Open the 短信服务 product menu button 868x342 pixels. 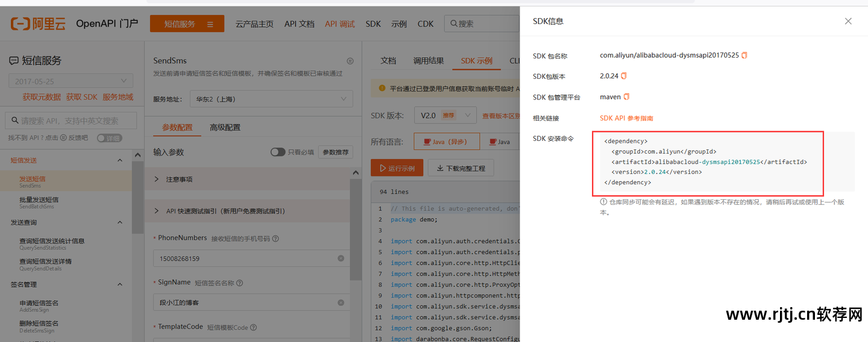(x=187, y=24)
